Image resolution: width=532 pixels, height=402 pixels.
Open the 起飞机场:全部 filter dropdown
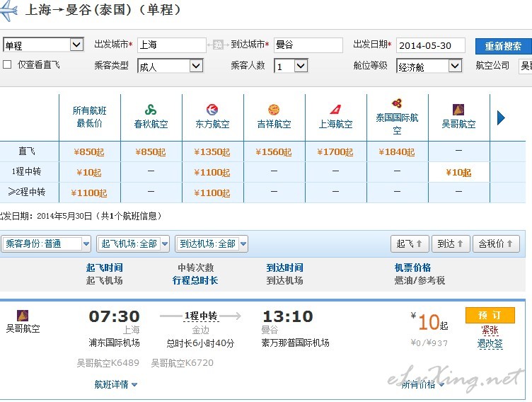pyautogui.click(x=133, y=243)
